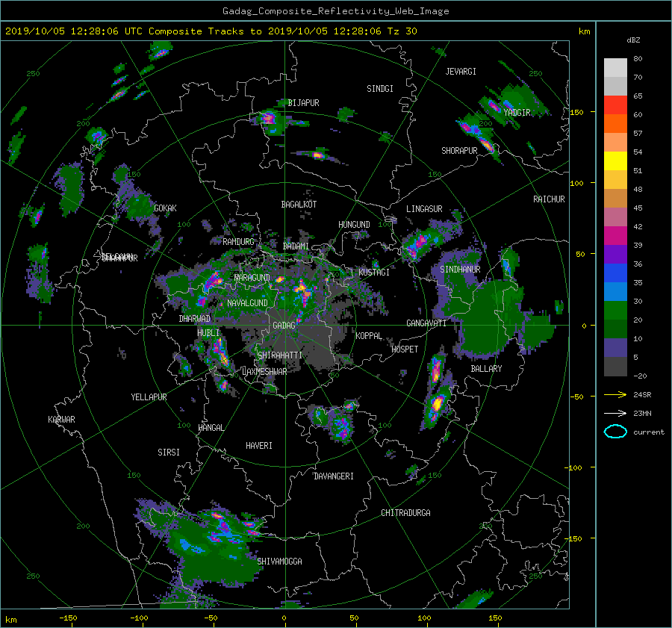Click the SIRSI city label
672x628 pixels.
(169, 453)
